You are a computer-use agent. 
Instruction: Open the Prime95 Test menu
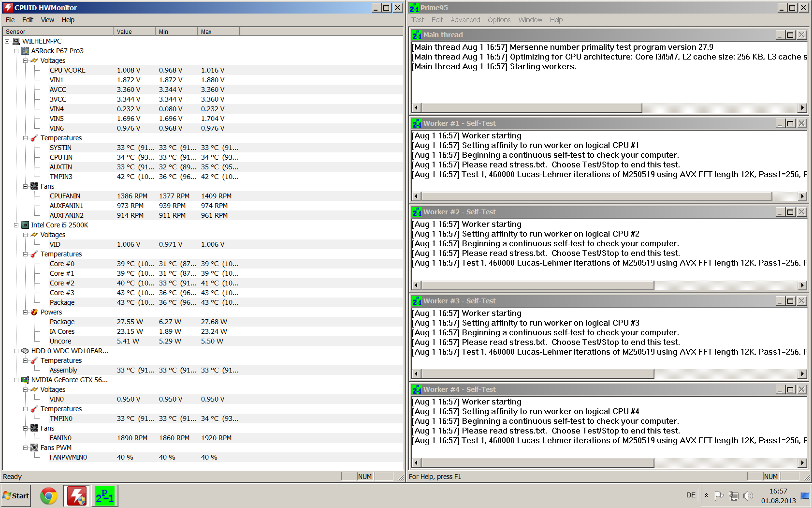coord(418,20)
